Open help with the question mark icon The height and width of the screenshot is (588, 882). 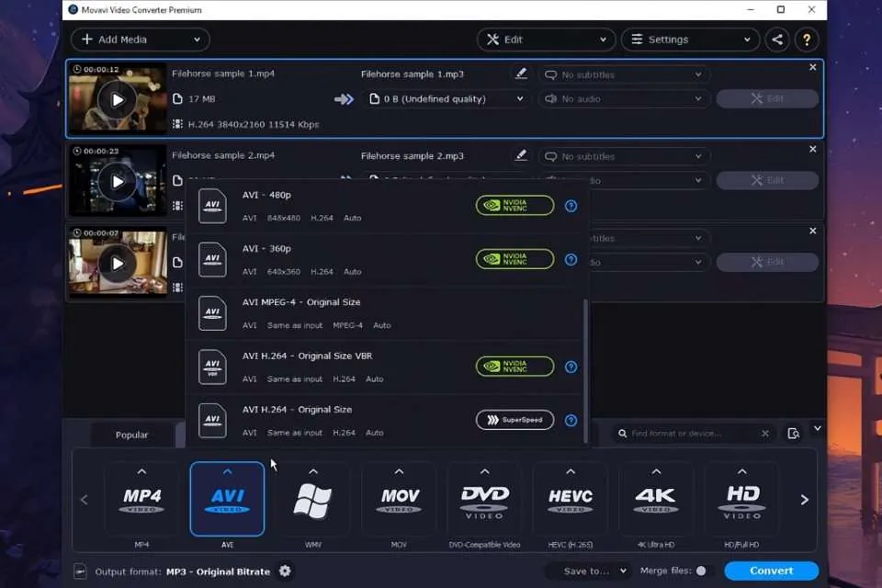coord(807,40)
